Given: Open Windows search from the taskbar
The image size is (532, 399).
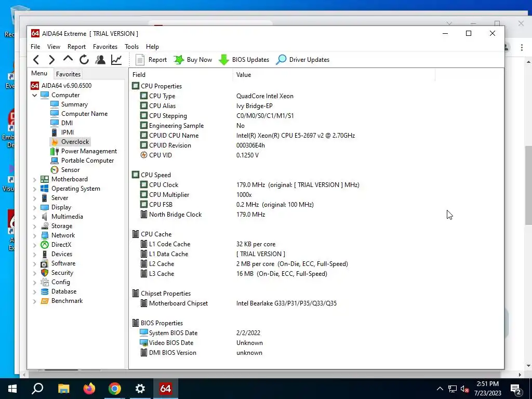Looking at the screenshot, I should pyautogui.click(x=37, y=389).
